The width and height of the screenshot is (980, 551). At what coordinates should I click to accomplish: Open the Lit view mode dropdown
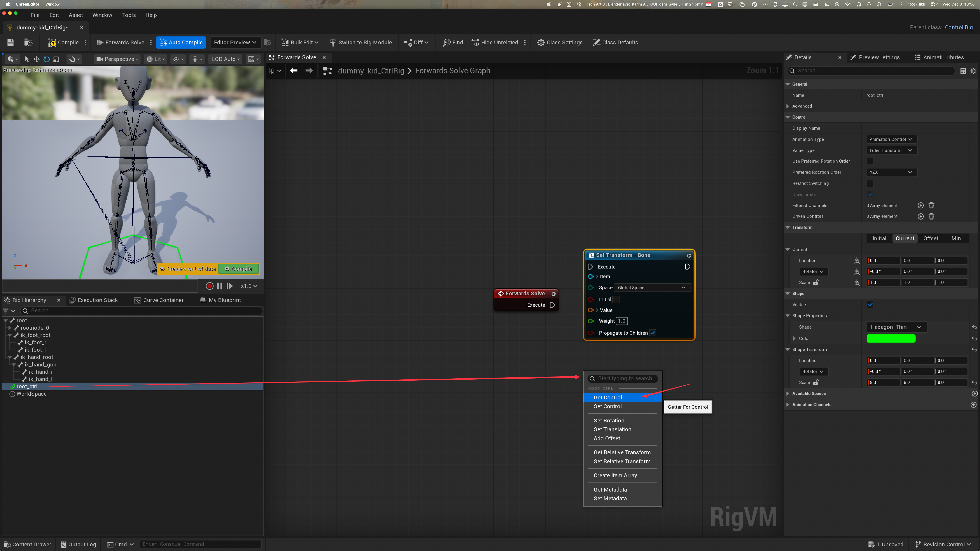click(156, 59)
